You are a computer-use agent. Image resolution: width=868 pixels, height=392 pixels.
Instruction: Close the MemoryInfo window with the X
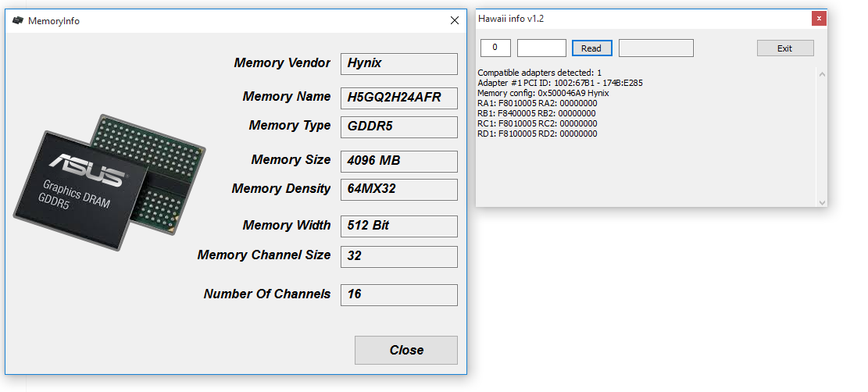point(455,21)
